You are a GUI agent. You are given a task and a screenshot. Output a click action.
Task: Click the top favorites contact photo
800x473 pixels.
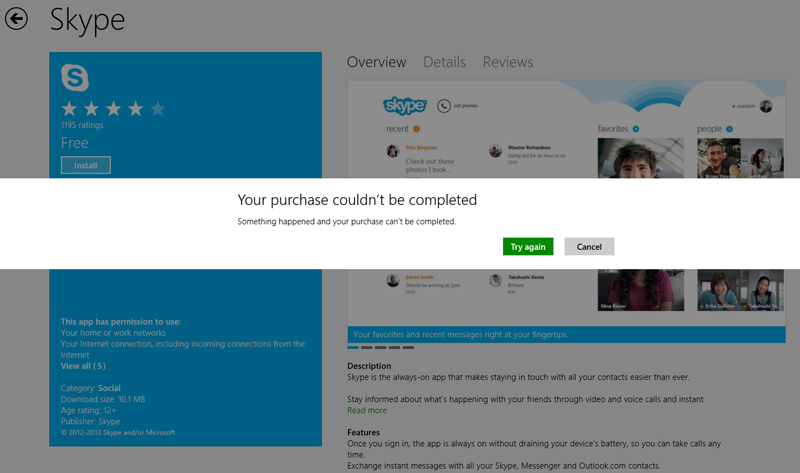(641, 158)
